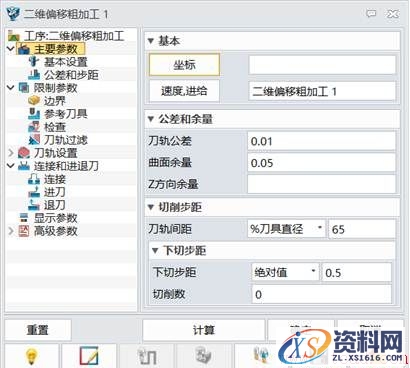Screen dimensions: 410x368
Task: Open the 绝对值 dropdown
Action: click(285, 272)
